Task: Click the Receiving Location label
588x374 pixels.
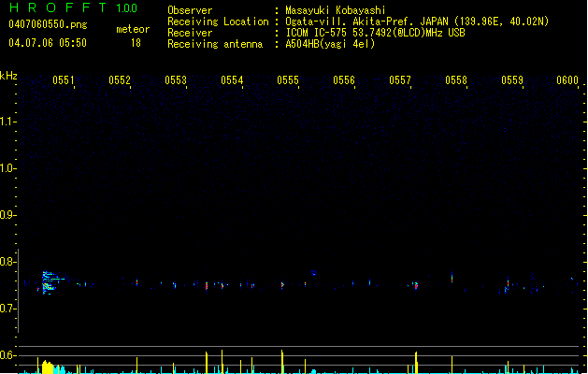Action: coord(218,22)
